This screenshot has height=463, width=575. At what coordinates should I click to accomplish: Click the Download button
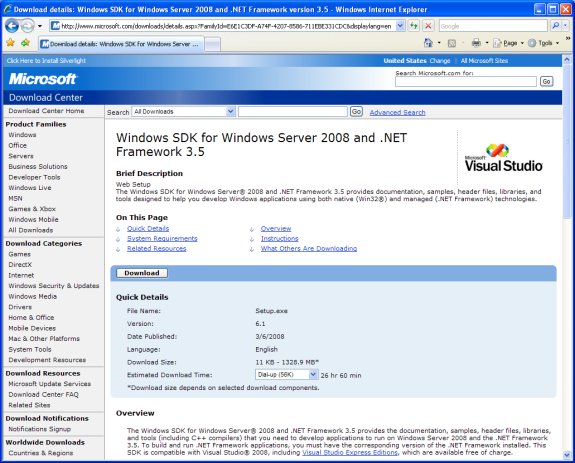pos(142,273)
